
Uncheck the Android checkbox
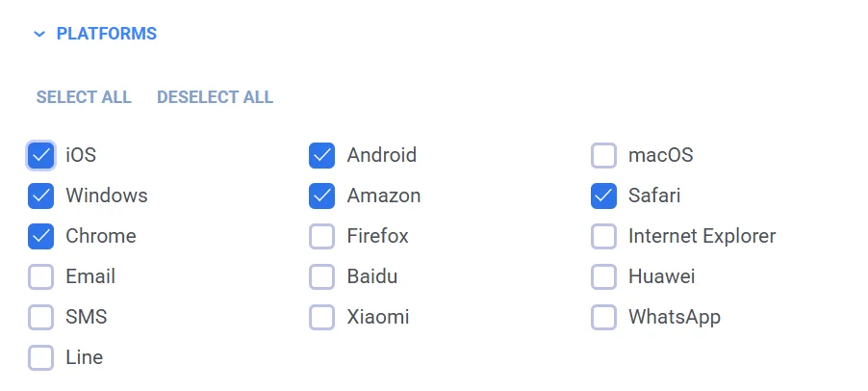(x=322, y=155)
